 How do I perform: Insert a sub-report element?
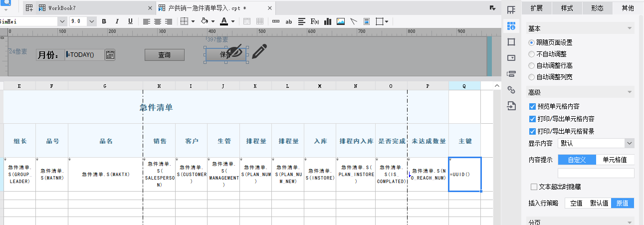tap(367, 21)
